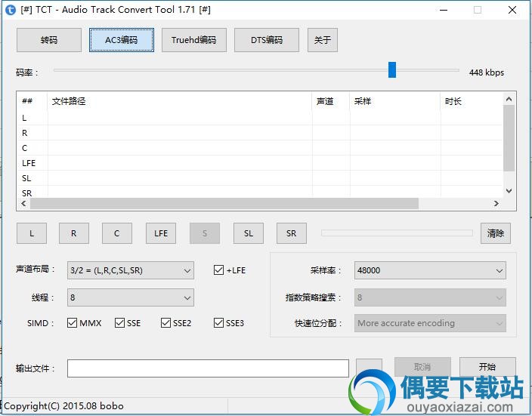Select the L row in file list

tap(260, 118)
